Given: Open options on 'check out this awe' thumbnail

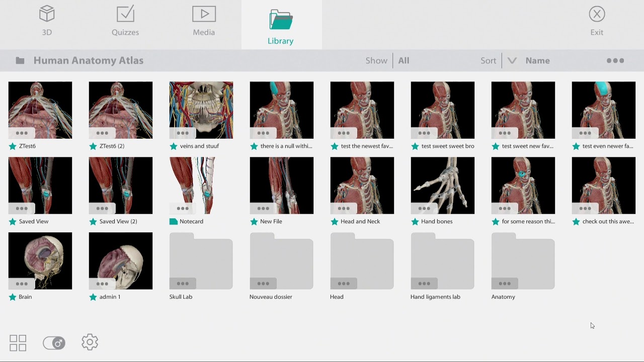Looking at the screenshot, I should pyautogui.click(x=585, y=209).
